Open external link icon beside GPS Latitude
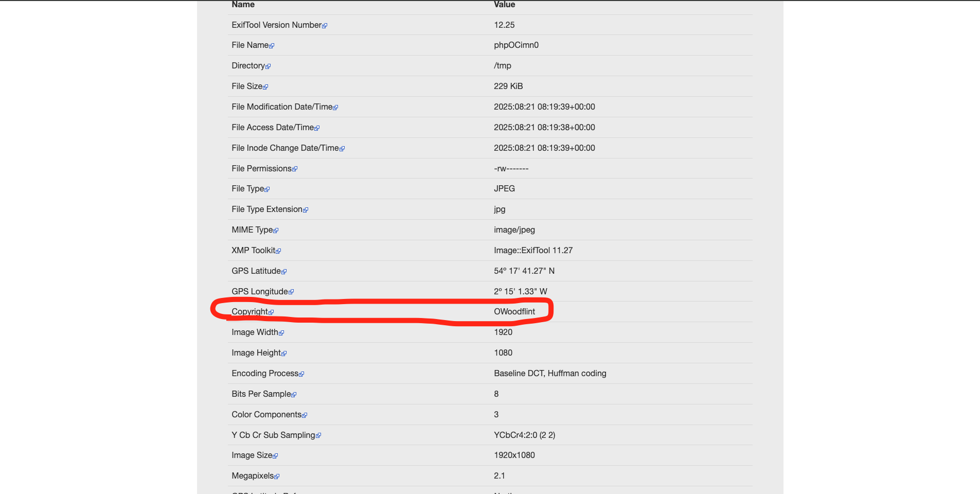 (284, 272)
